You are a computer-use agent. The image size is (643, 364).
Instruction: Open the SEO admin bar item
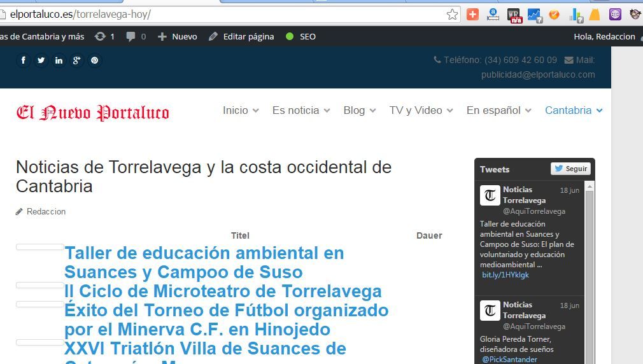coord(300,36)
